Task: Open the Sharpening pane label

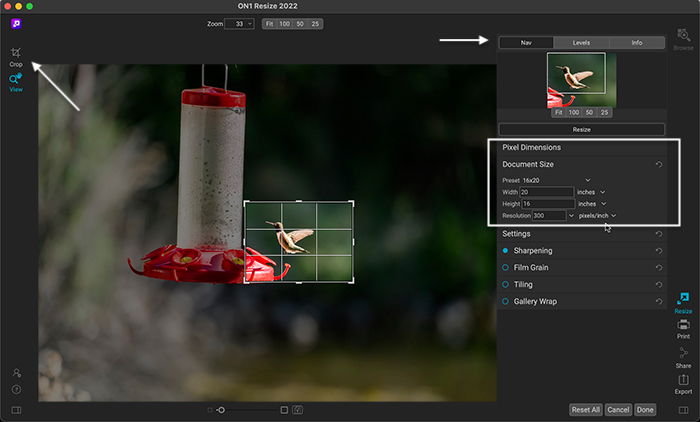Action: point(533,251)
